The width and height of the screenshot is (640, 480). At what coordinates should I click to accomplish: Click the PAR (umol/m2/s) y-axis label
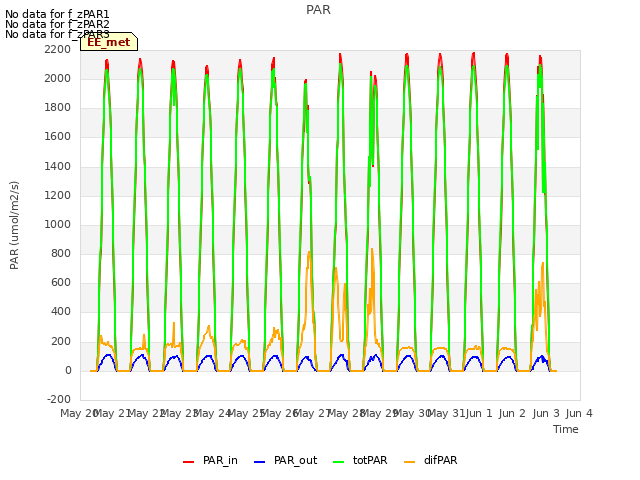14,225
